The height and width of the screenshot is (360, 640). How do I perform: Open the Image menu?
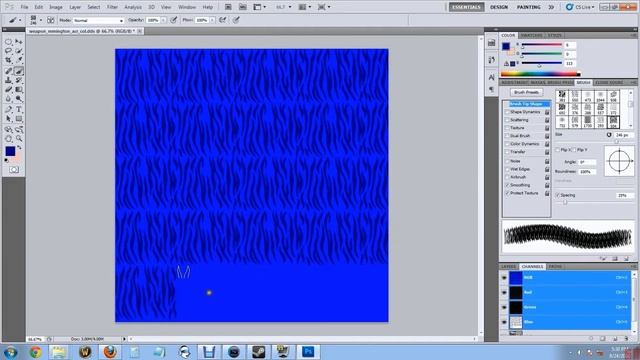click(x=56, y=7)
